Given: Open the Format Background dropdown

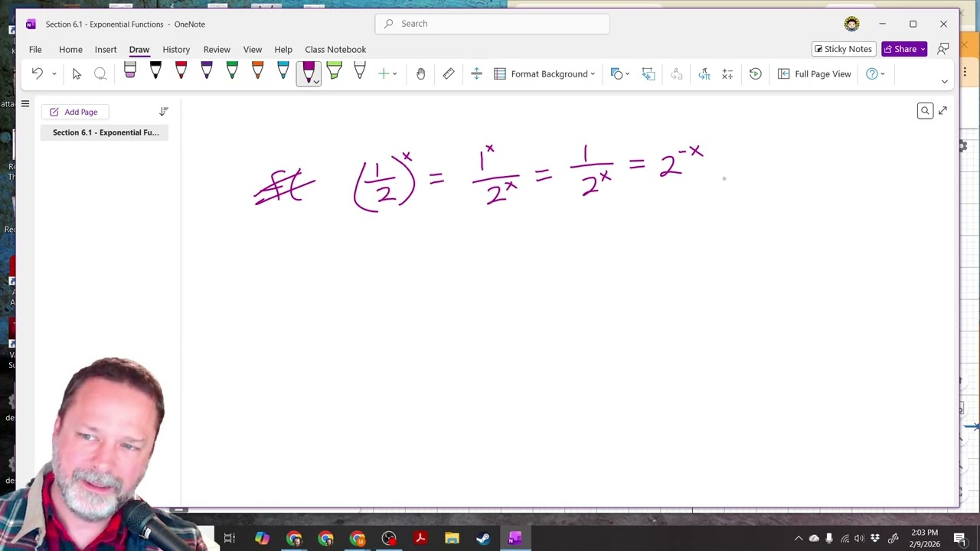Looking at the screenshot, I should [x=544, y=73].
